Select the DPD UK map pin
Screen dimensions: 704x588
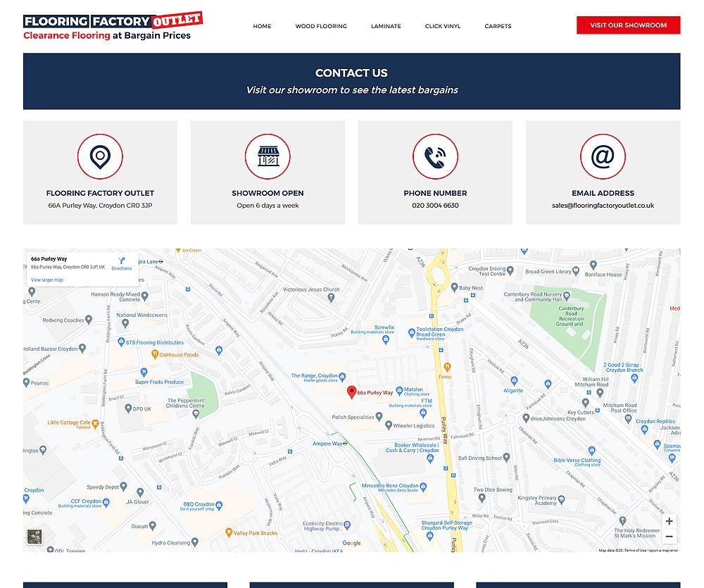point(128,408)
